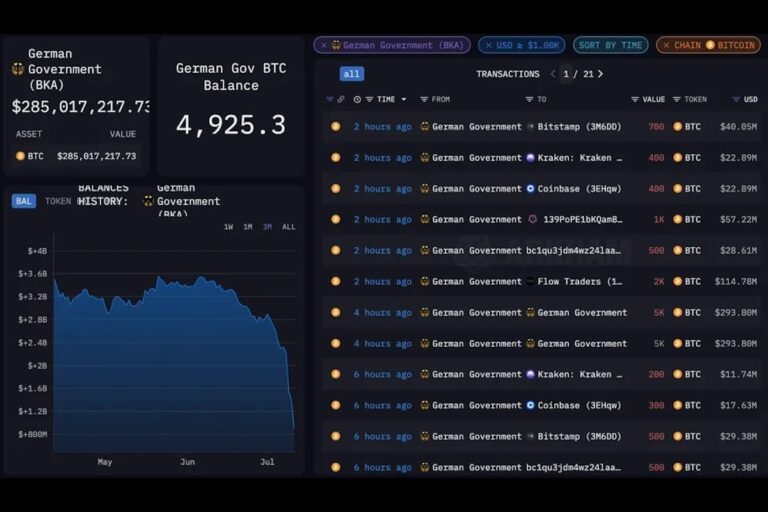Set chart range to ALL
This screenshot has width=768, height=512.
pos(288,227)
